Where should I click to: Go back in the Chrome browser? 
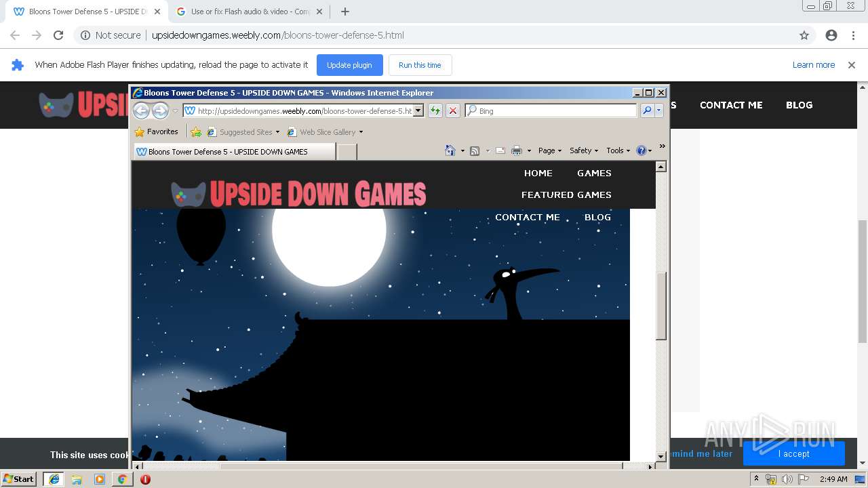click(15, 35)
